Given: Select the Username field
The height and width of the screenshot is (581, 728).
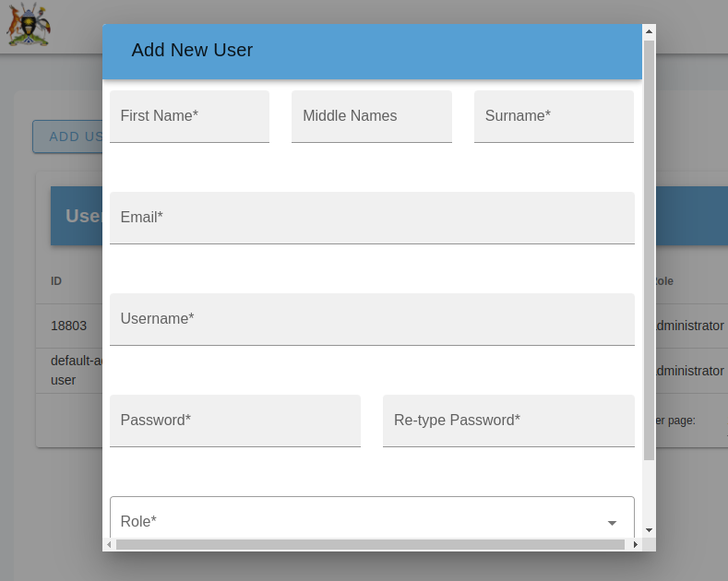Looking at the screenshot, I should point(372,319).
